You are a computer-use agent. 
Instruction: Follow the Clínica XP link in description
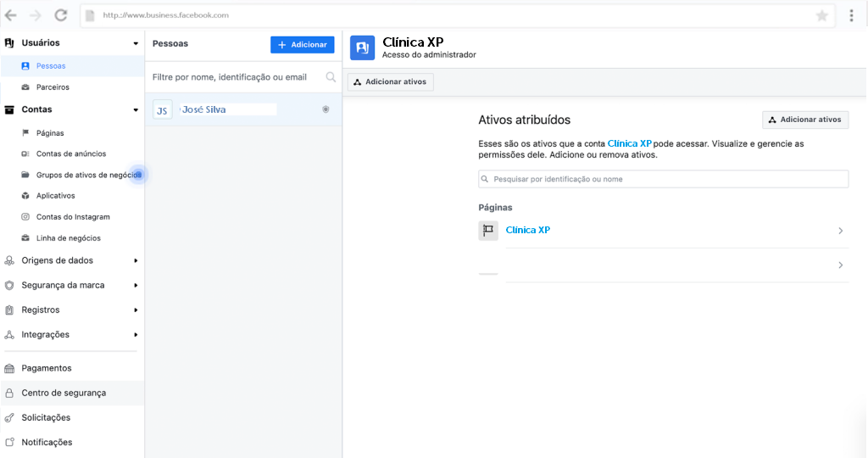click(x=630, y=143)
